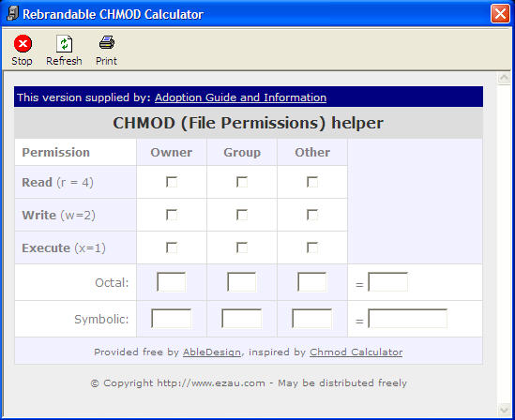Click the Refresh page icon

click(x=65, y=44)
